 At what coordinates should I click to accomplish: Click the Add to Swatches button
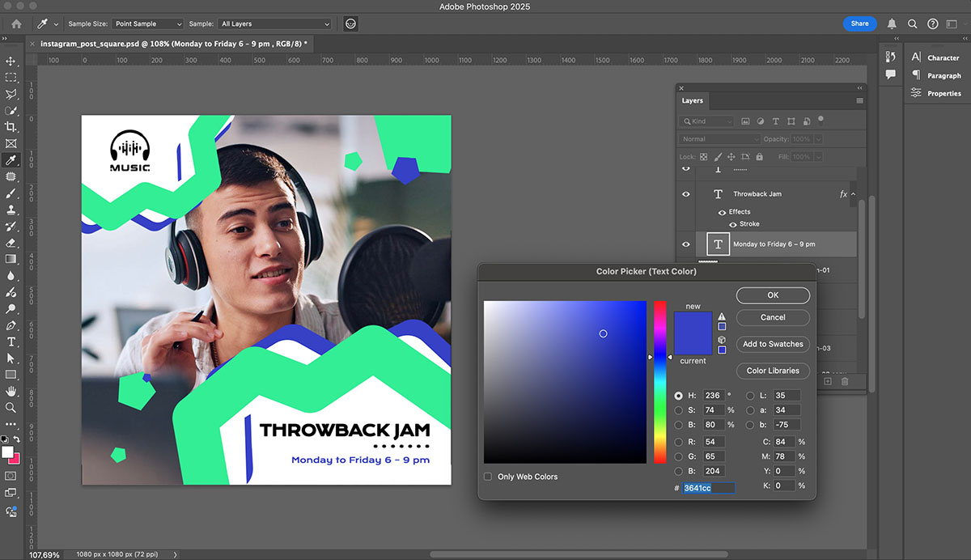tap(773, 344)
